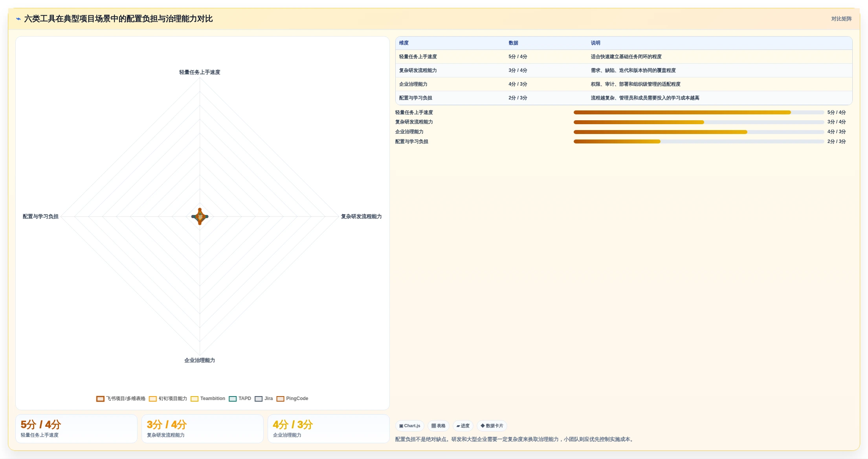Viewport: 868px width, 459px height.
Task: Click the 轻量任务上手速度 progress bar
Action: [699, 112]
